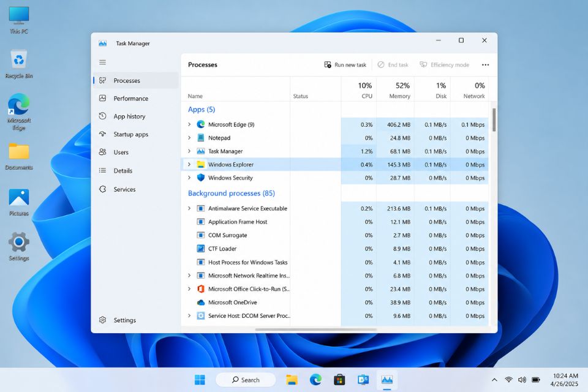Click the horizontal scrollbar at the bottom
Image resolution: width=588 pixels, height=392 pixels.
pos(316,330)
